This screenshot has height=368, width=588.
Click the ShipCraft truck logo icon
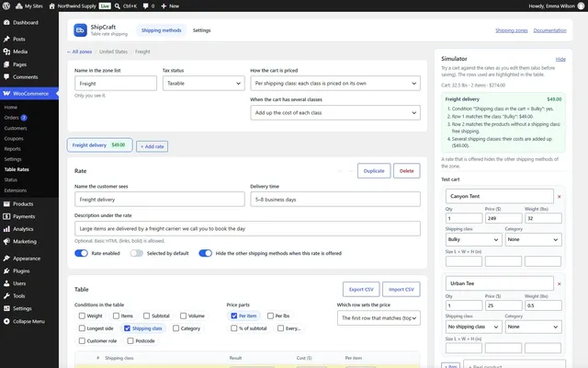(80, 30)
